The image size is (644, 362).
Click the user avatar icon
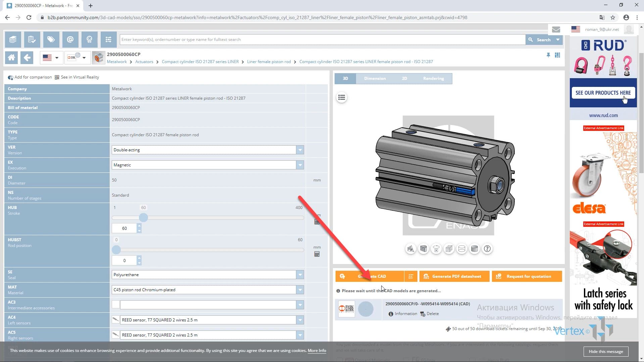tap(629, 30)
